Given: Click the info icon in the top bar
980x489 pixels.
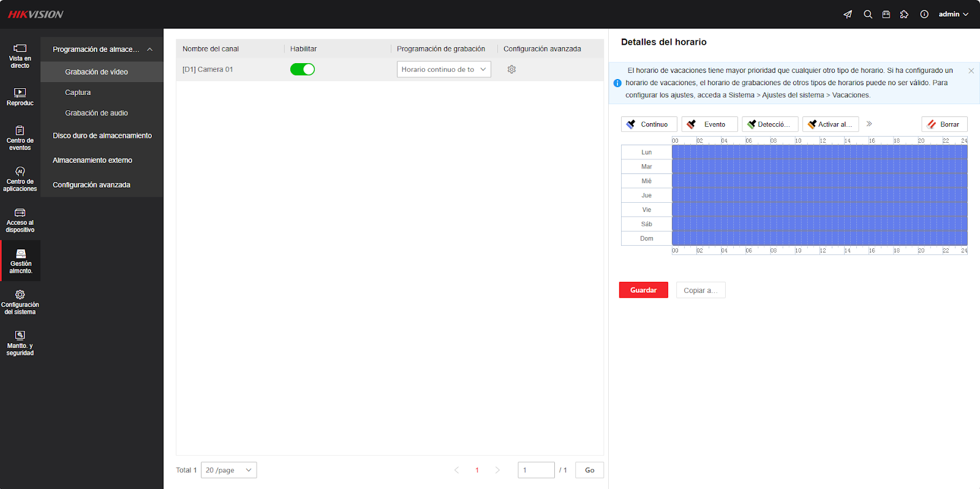Looking at the screenshot, I should (924, 14).
